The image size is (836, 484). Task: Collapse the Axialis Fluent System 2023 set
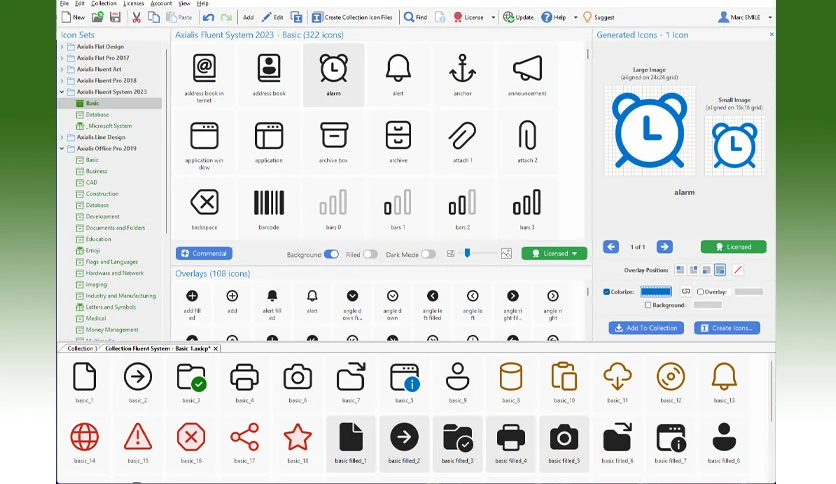point(62,92)
